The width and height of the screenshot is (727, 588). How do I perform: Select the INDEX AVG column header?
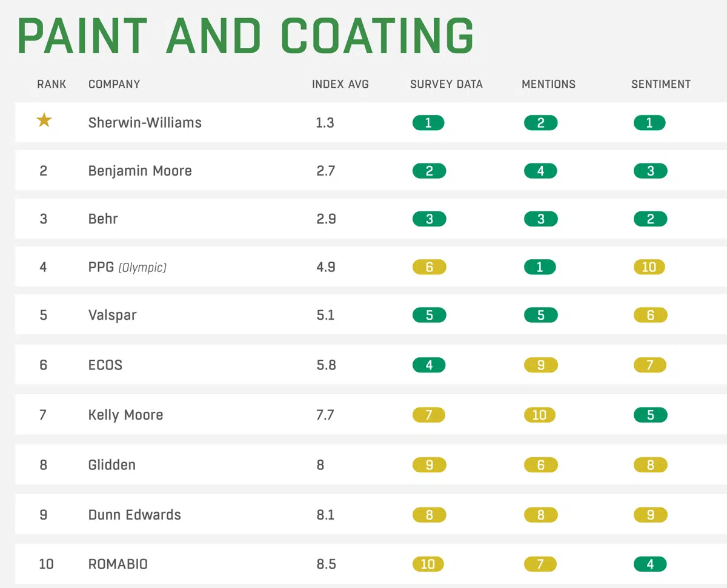click(x=340, y=84)
